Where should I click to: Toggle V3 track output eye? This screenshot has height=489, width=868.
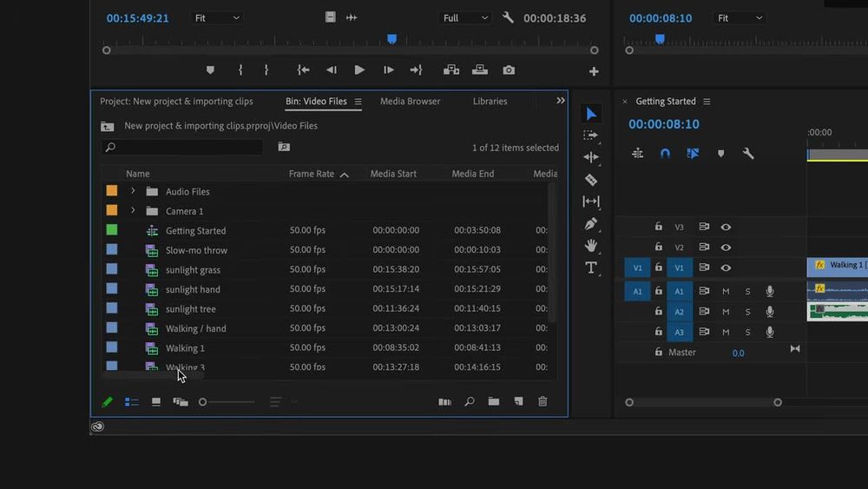click(x=726, y=227)
